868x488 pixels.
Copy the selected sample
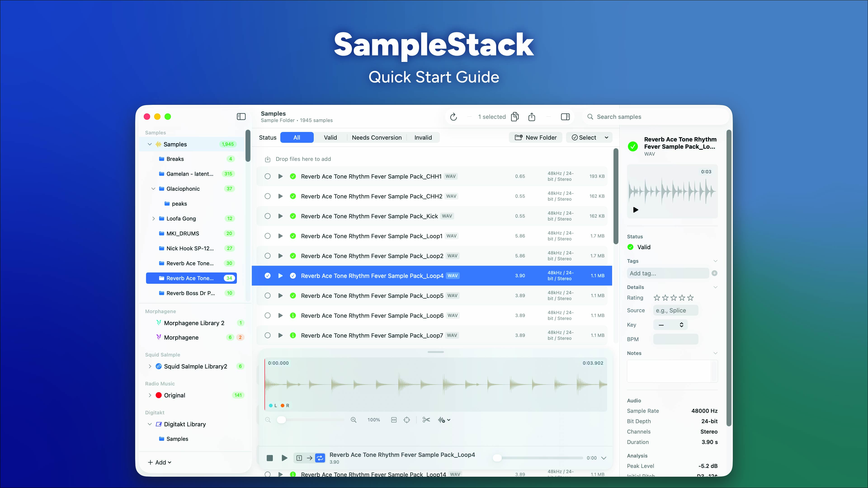pyautogui.click(x=515, y=117)
